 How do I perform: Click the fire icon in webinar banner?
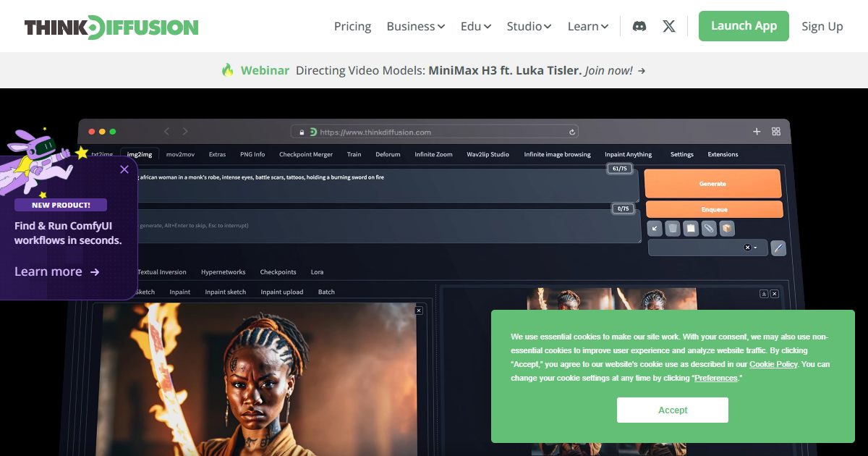tap(228, 70)
